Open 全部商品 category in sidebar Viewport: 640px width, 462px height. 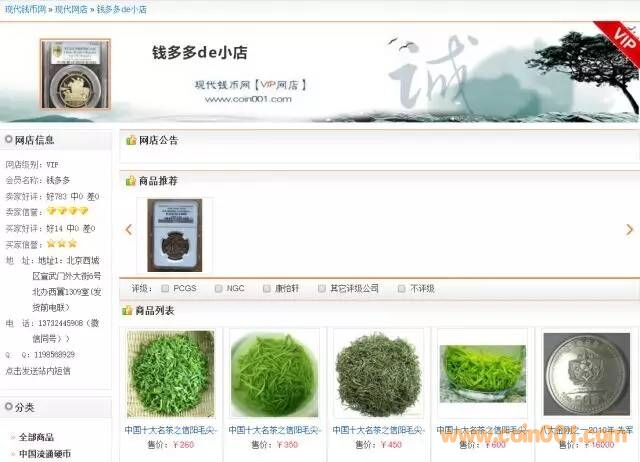coord(37,437)
